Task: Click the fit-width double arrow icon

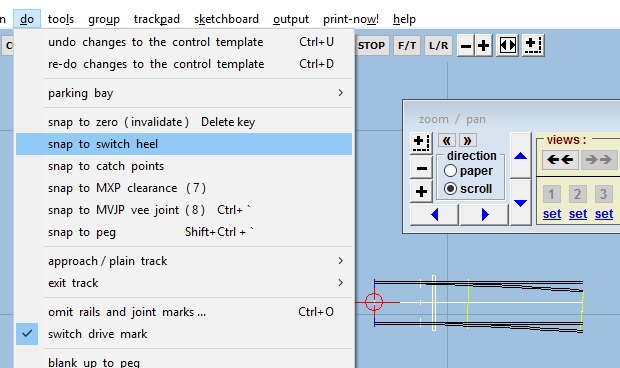Action: coord(507,45)
